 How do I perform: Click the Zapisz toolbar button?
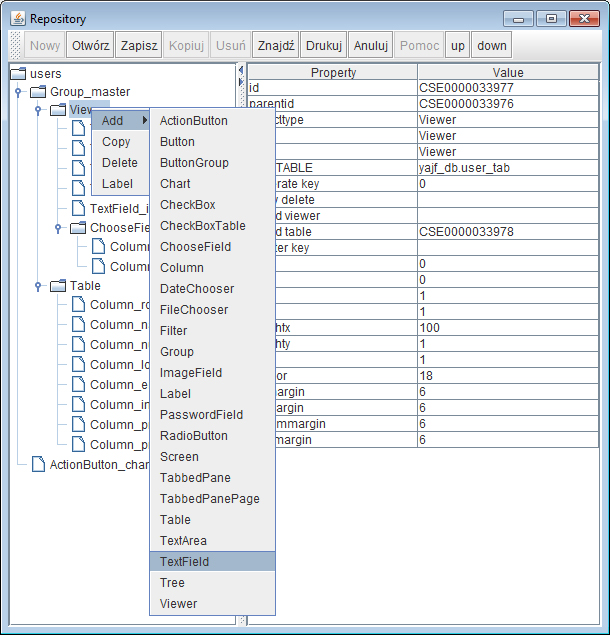coord(139,45)
